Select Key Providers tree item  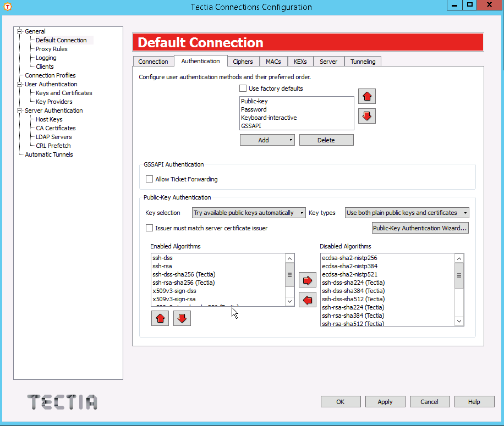pyautogui.click(x=54, y=102)
